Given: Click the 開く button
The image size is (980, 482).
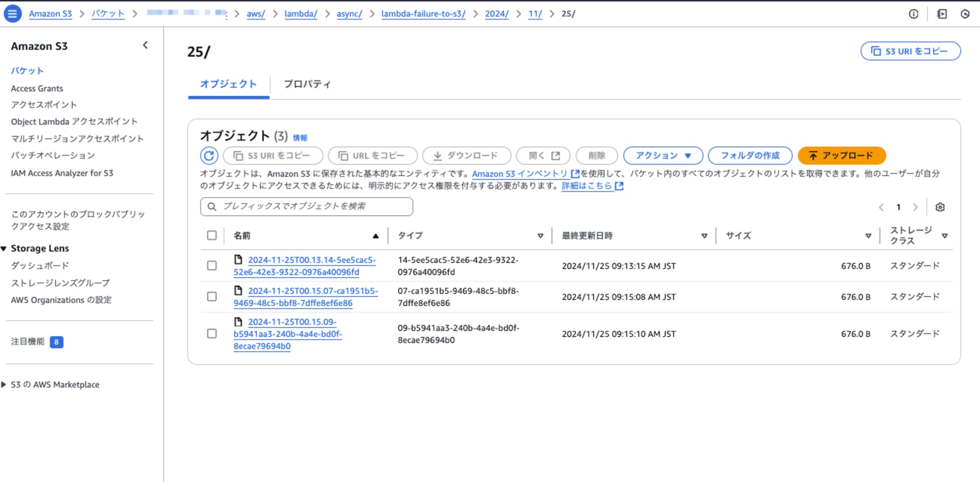Looking at the screenshot, I should pyautogui.click(x=543, y=156).
